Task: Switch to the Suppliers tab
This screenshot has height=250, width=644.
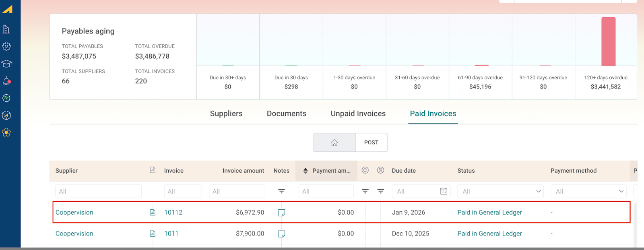Action: (x=226, y=114)
